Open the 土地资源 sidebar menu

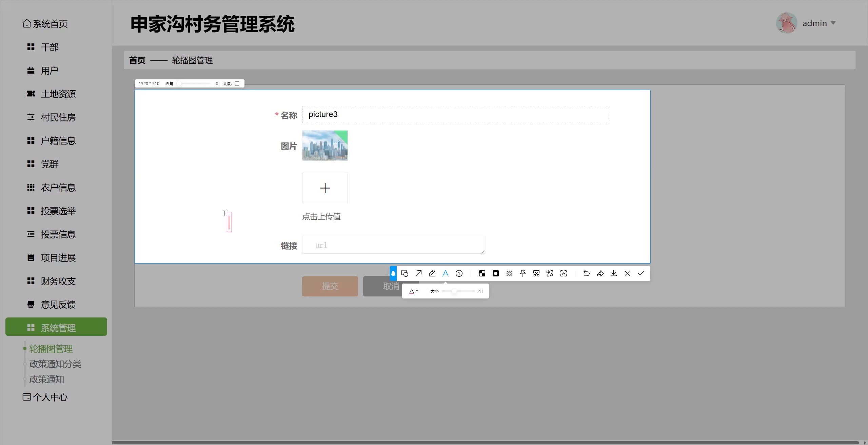(x=58, y=94)
